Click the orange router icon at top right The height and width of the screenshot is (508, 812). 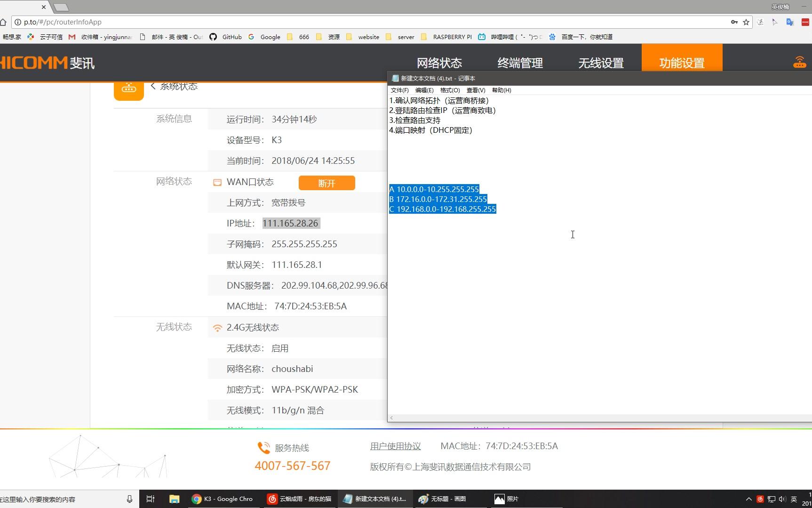[800, 62]
